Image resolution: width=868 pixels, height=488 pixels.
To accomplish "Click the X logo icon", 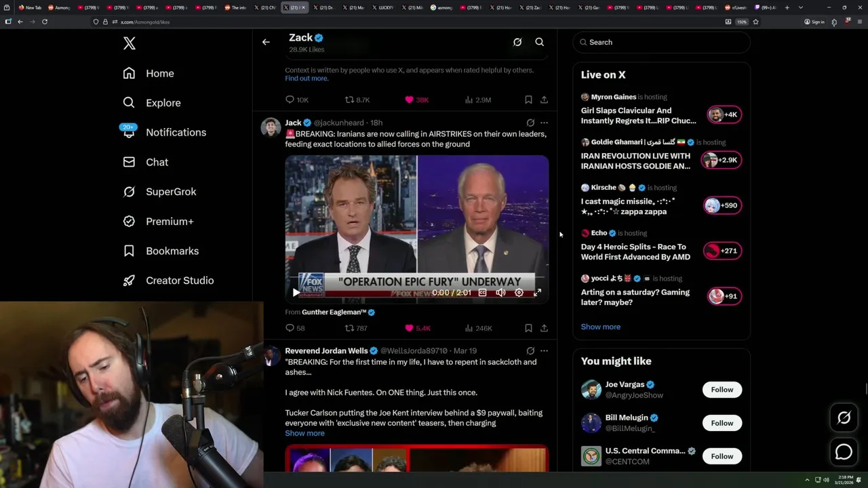I will [x=130, y=43].
